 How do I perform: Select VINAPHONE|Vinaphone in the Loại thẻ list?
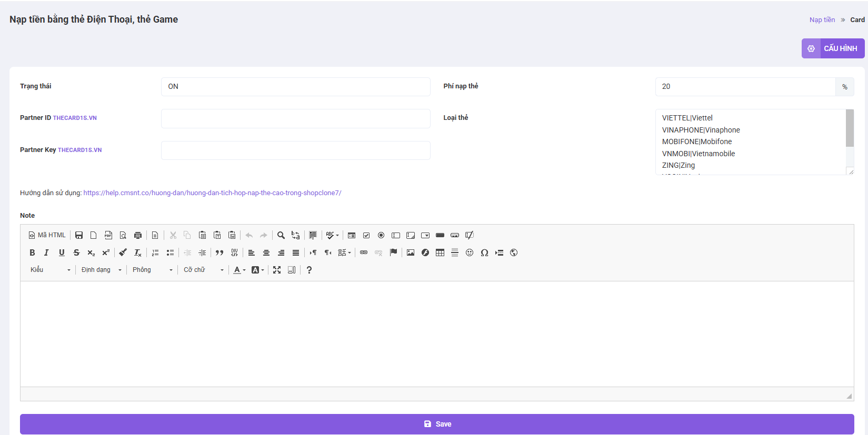coord(701,130)
